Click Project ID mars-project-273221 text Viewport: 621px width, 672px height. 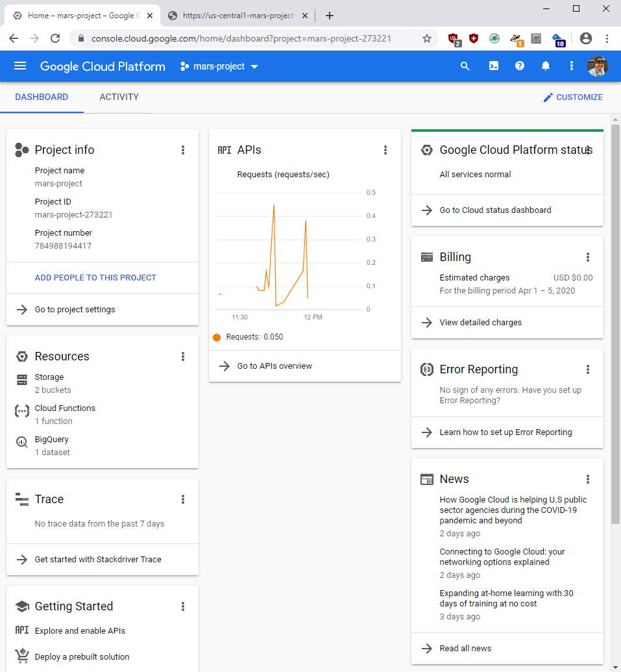(73, 215)
